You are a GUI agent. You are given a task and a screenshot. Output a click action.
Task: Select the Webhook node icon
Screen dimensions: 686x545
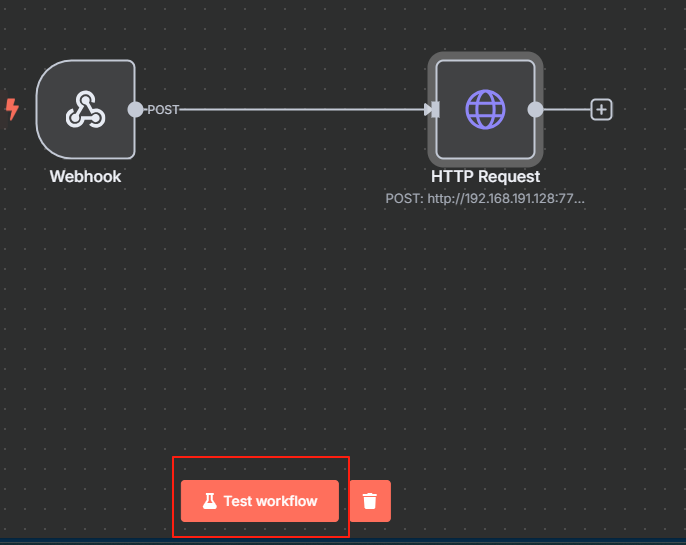85,110
